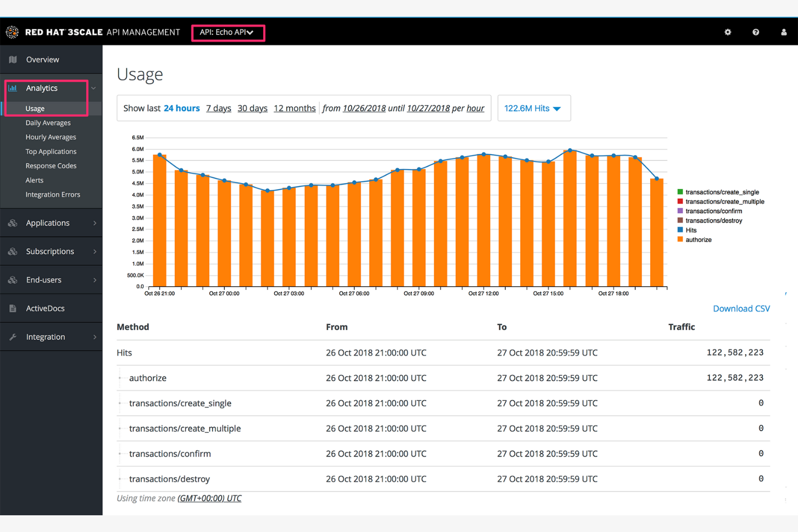The image size is (798, 532).
Task: Change the per hour granularity
Action: (x=475, y=108)
